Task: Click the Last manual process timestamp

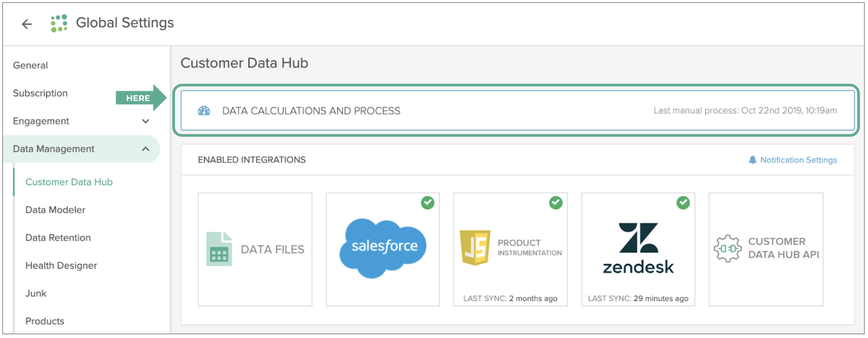Action: tap(745, 111)
